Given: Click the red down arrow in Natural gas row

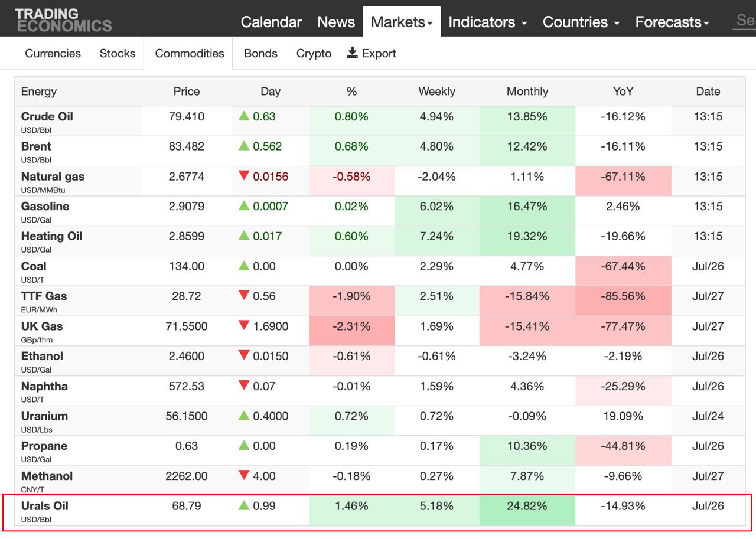Looking at the screenshot, I should tap(244, 176).
